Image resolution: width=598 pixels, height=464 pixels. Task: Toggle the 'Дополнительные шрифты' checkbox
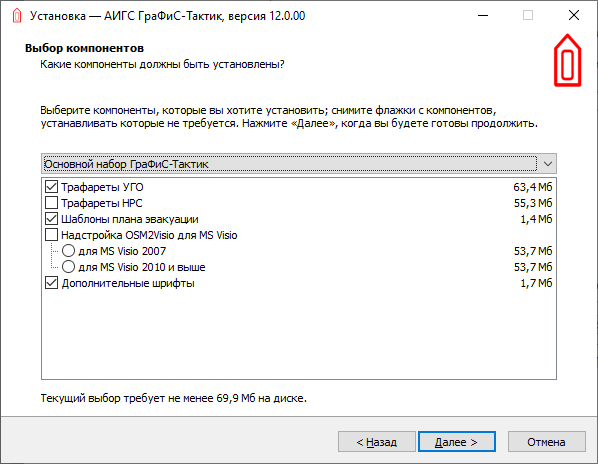51,283
